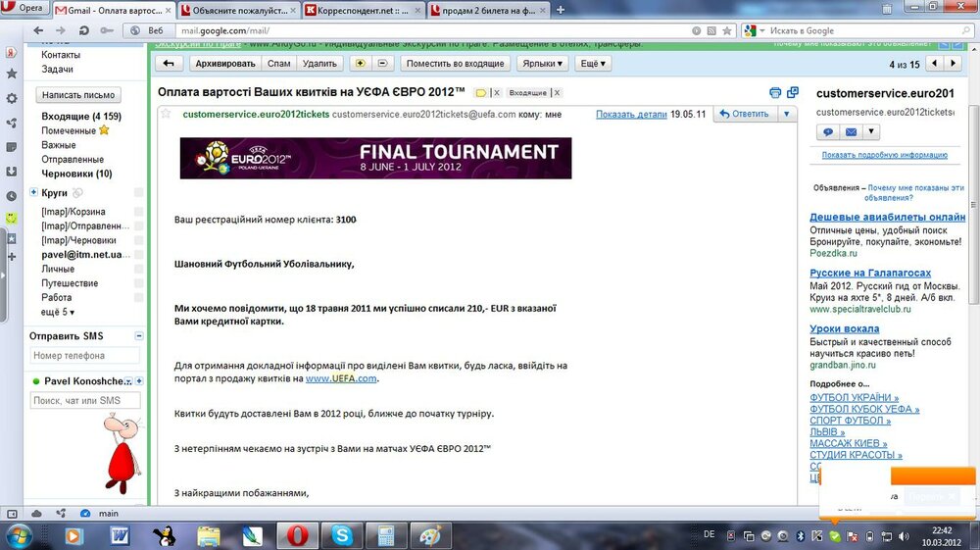Collapse the Отправить SMS gadget
Image resolution: width=980 pixels, height=550 pixels.
coord(139,335)
